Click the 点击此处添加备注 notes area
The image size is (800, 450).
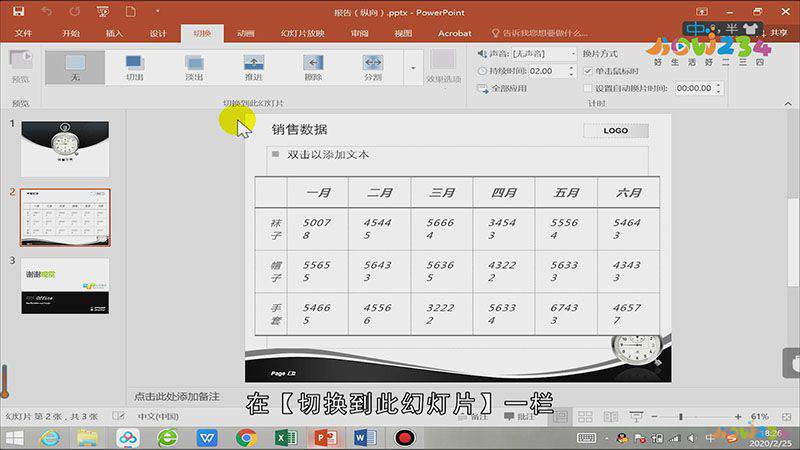tap(177, 396)
